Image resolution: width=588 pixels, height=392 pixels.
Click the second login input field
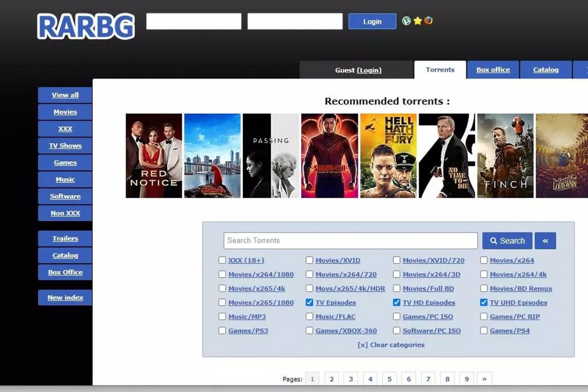pyautogui.click(x=295, y=21)
